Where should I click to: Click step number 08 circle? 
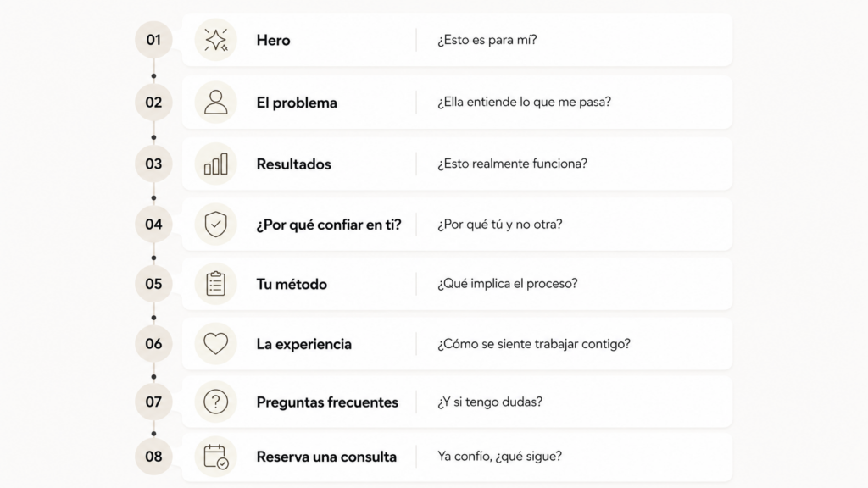tap(154, 457)
